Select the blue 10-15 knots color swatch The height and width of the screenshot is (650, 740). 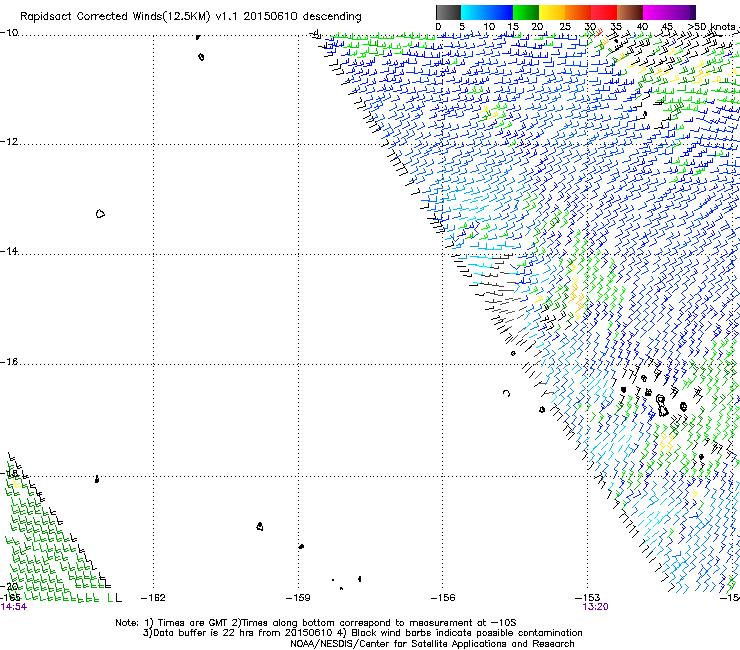click(x=500, y=12)
